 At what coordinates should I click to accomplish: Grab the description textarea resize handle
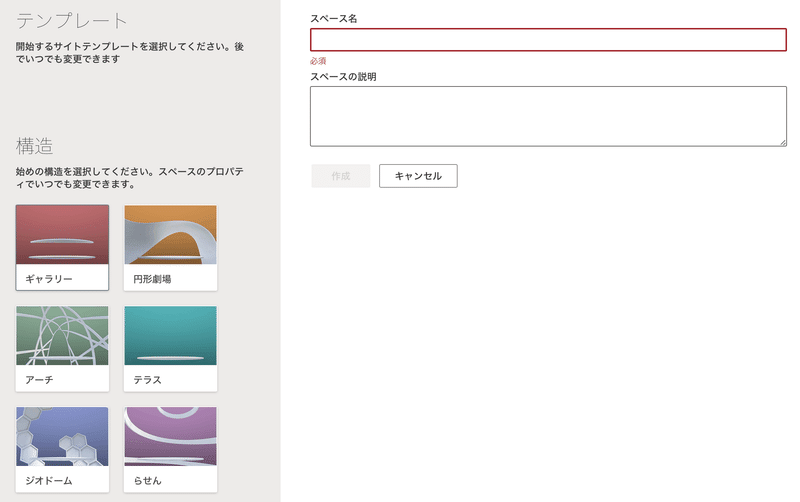[783, 143]
